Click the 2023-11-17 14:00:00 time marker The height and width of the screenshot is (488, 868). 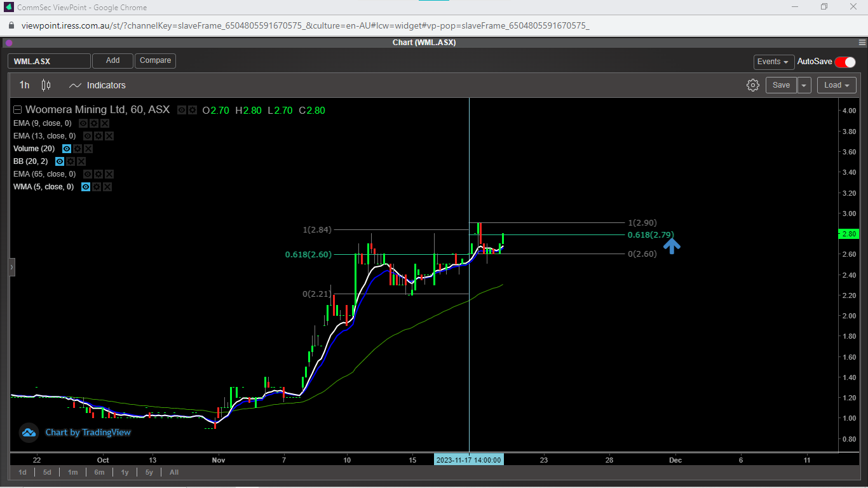469,460
